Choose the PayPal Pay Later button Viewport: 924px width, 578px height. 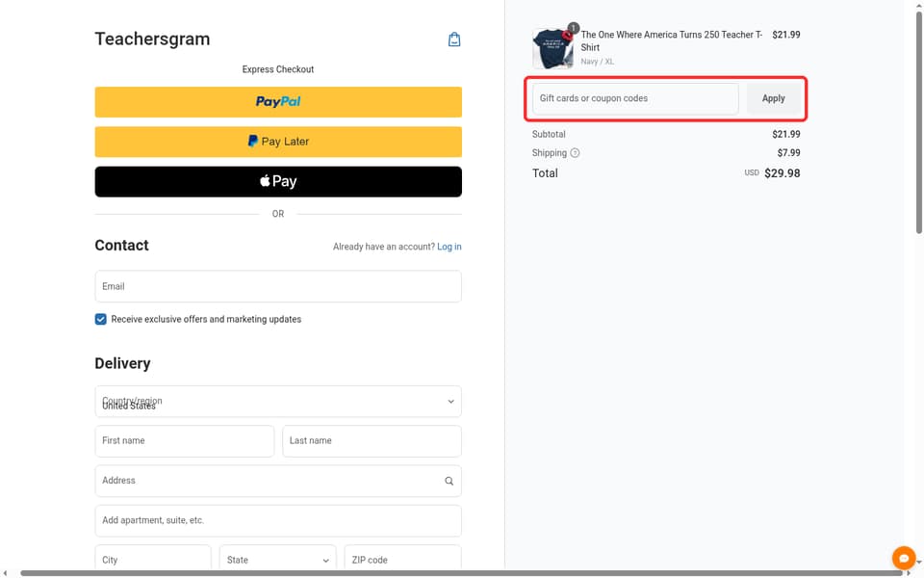[x=278, y=142]
